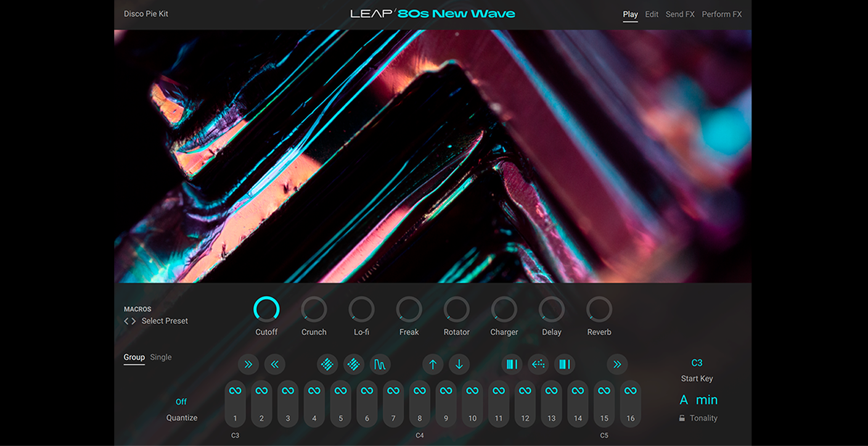Switch to the Single tab

tap(160, 357)
